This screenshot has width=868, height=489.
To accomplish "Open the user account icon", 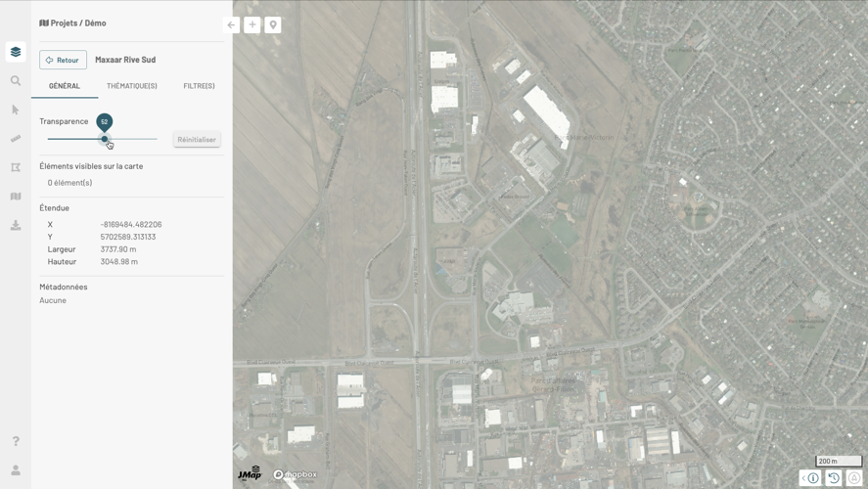I will (16, 470).
